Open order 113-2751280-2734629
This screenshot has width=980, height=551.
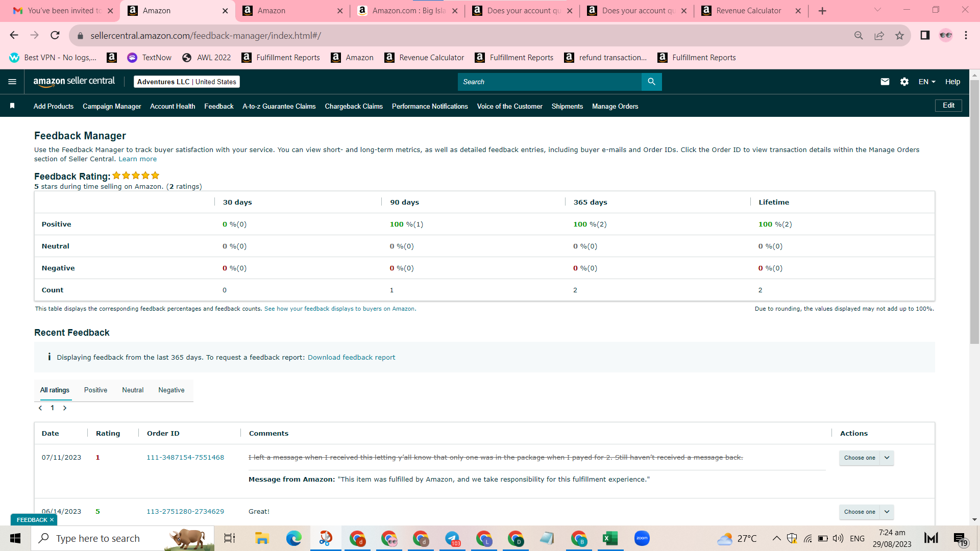pos(185,511)
